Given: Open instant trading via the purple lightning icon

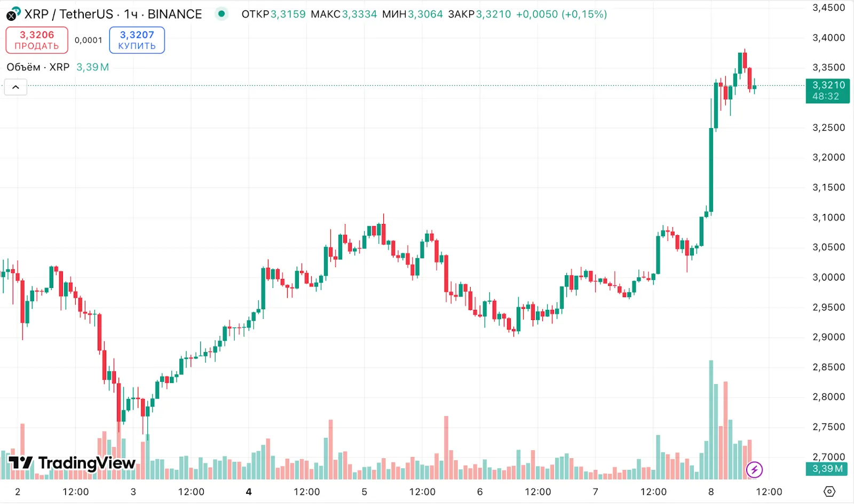Looking at the screenshot, I should pyautogui.click(x=754, y=469).
